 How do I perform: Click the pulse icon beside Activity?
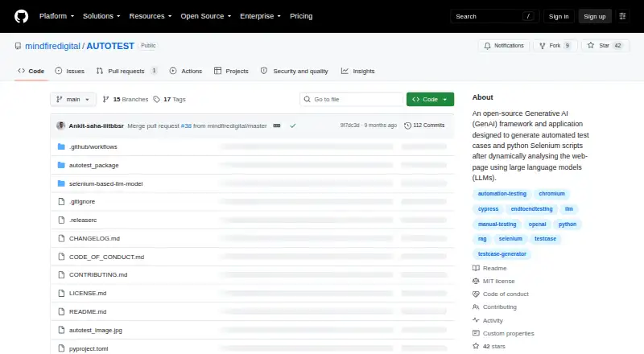(x=476, y=320)
